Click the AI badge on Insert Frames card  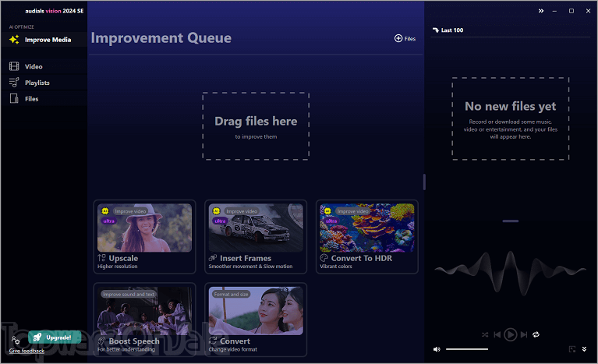pyautogui.click(x=216, y=211)
